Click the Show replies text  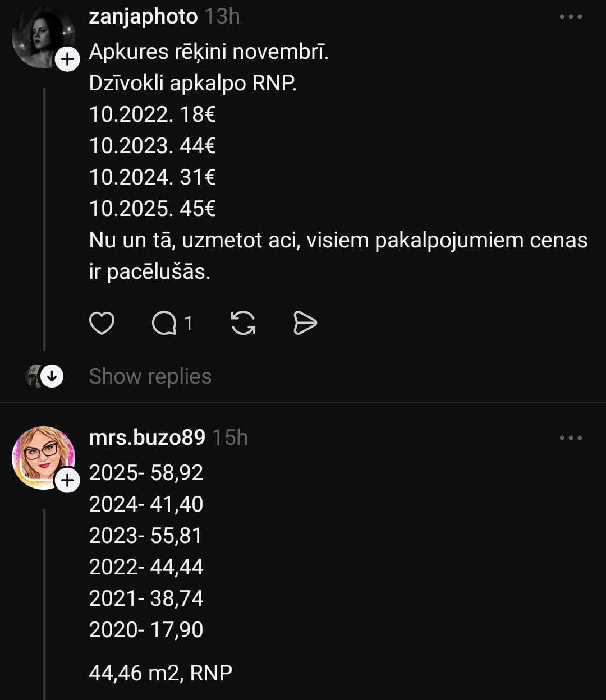click(x=150, y=376)
